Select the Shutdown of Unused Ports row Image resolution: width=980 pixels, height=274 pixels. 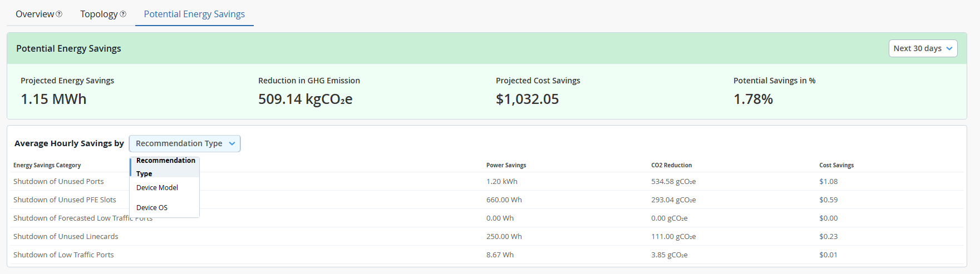pyautogui.click(x=58, y=181)
